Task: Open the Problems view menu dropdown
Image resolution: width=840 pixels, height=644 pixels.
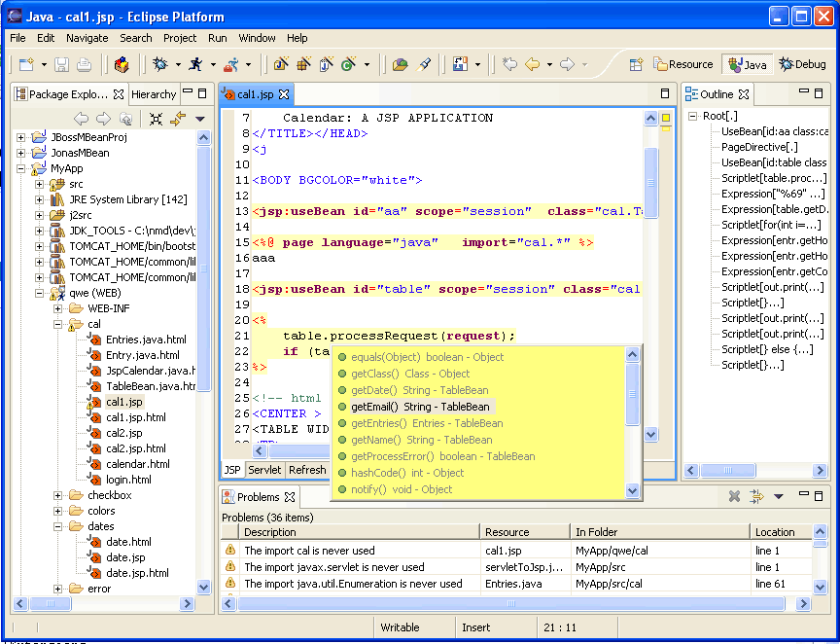Action: click(x=779, y=496)
